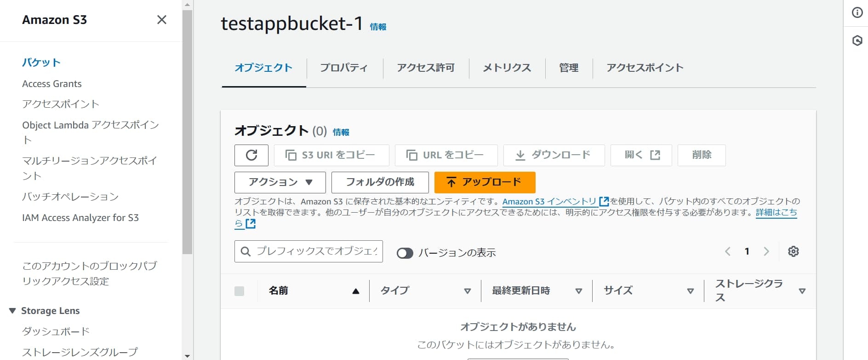868x360 pixels.
Task: Sort by ストレージクラス column arrow
Action: [x=802, y=291]
